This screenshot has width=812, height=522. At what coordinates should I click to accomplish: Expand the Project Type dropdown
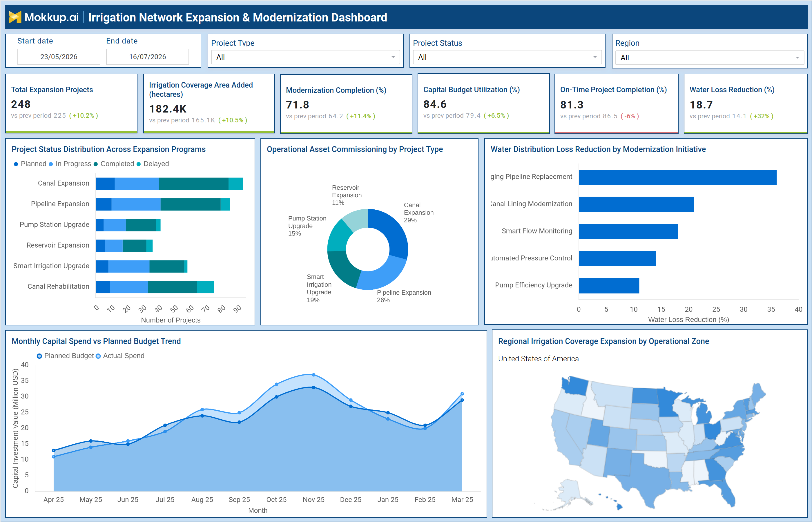click(305, 57)
